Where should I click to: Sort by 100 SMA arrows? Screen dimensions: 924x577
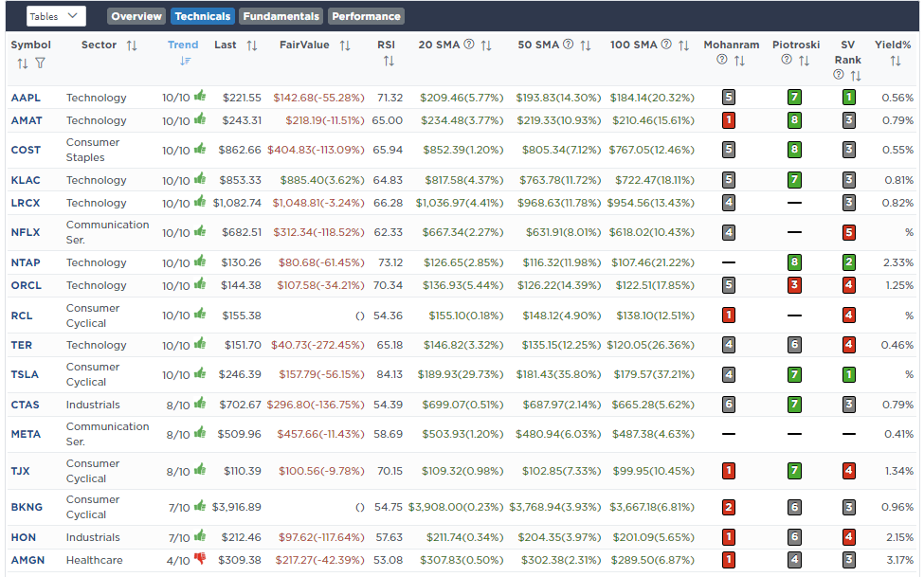[x=683, y=45]
